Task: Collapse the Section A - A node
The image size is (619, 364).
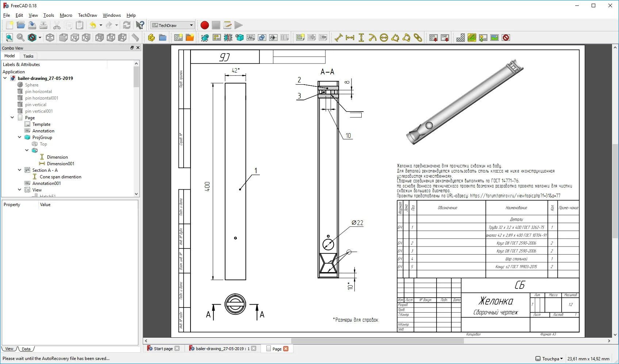Action: tap(20, 170)
